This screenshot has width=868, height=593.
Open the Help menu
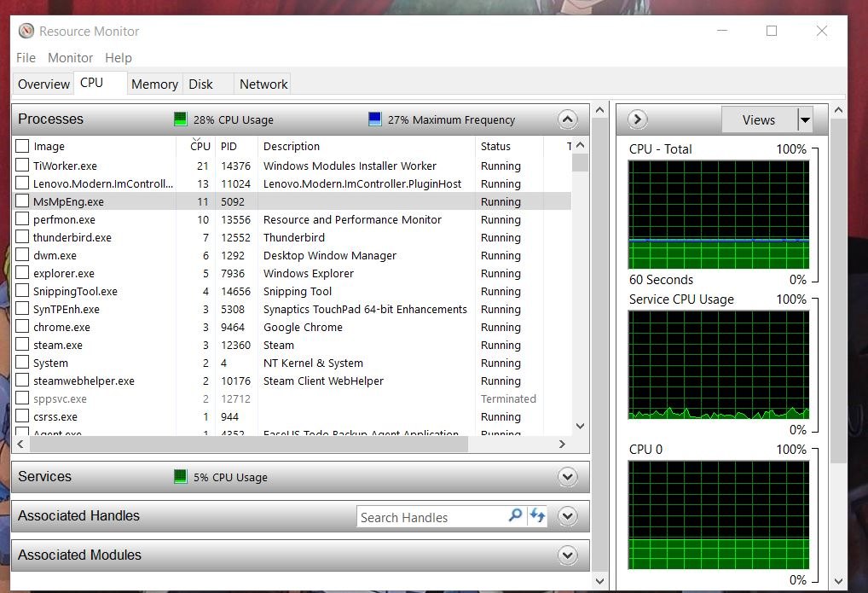pos(119,58)
